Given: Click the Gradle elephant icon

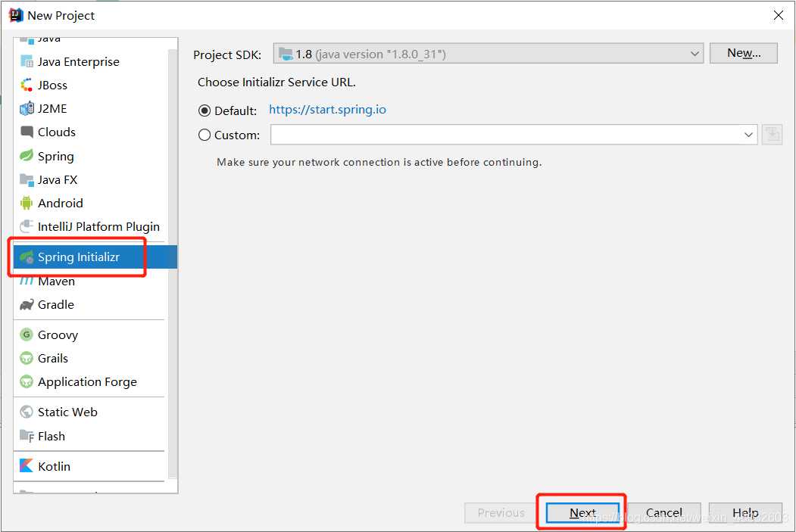Looking at the screenshot, I should point(27,304).
